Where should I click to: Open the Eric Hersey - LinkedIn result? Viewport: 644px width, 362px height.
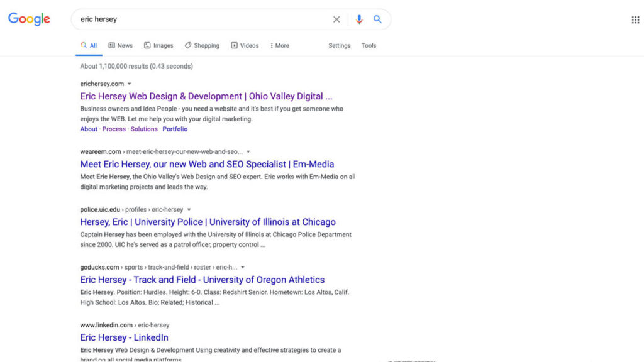click(x=124, y=337)
